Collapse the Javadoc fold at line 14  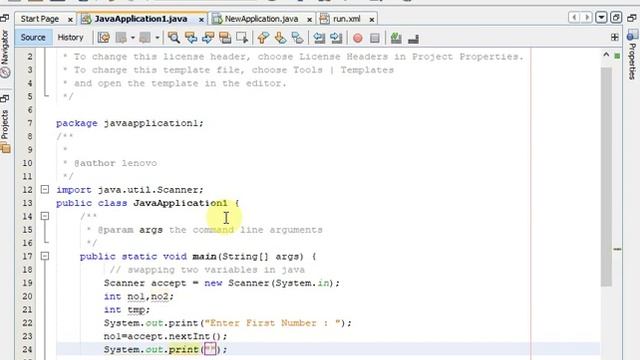(x=45, y=216)
